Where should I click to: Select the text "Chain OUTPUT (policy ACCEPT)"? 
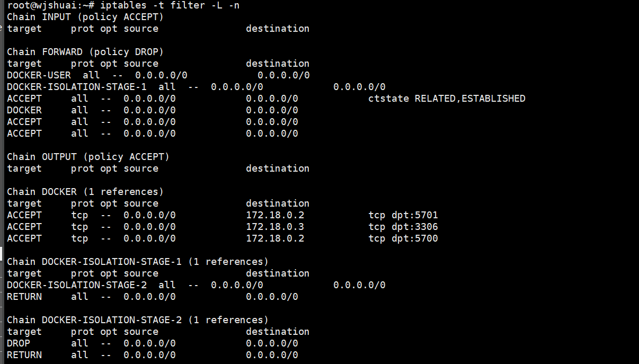[88, 157]
